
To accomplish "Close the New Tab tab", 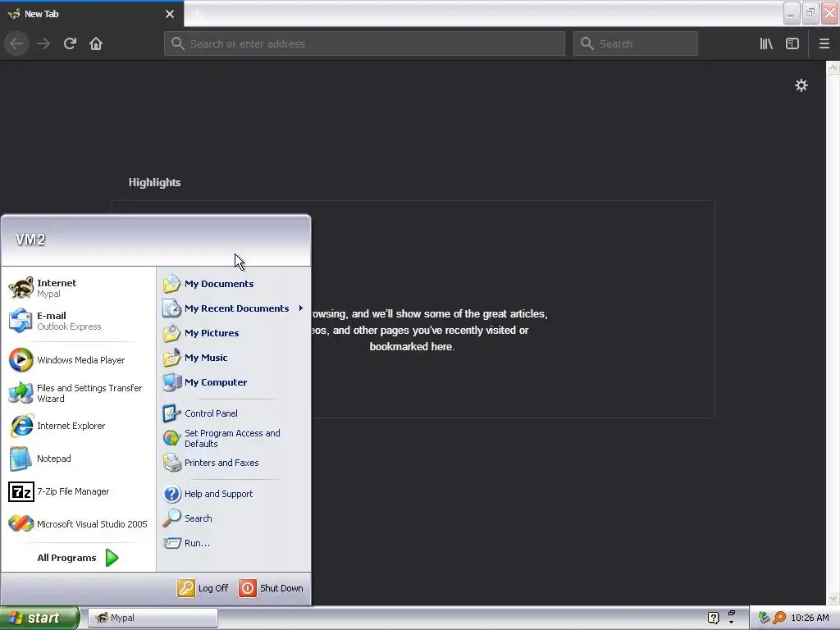I will (x=170, y=14).
